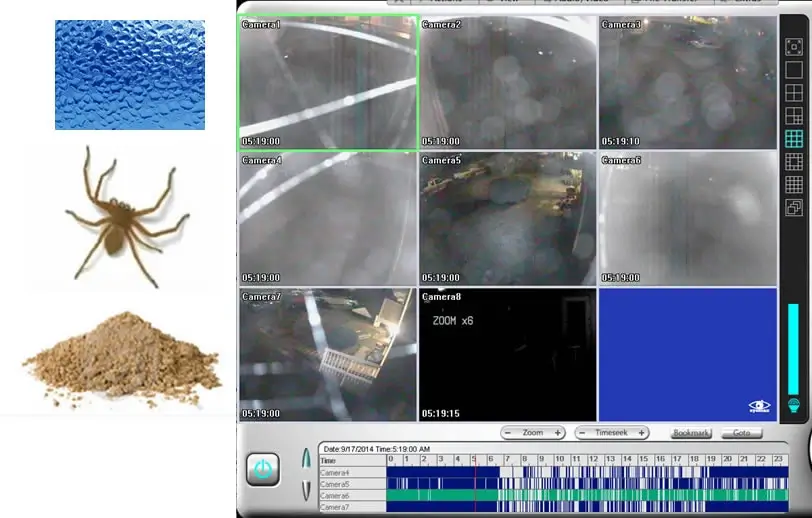Click the minus button to zoom out of the timeline
812x518 pixels.
click(508, 433)
